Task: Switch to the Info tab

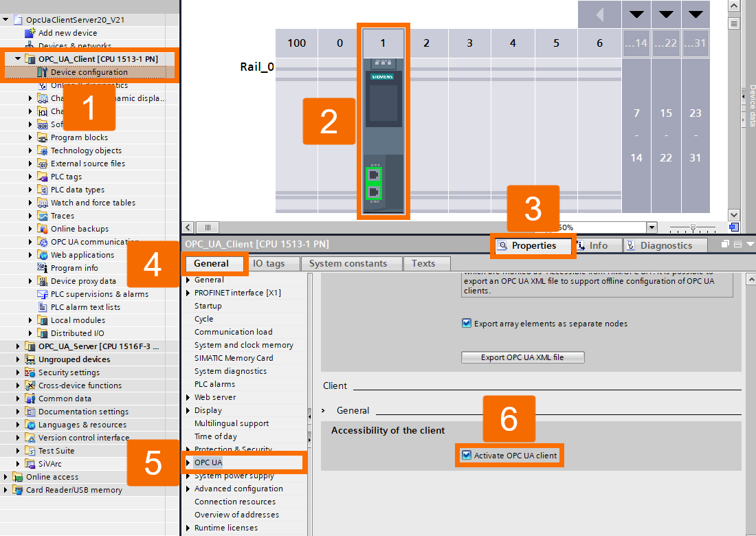Action: 597,245
